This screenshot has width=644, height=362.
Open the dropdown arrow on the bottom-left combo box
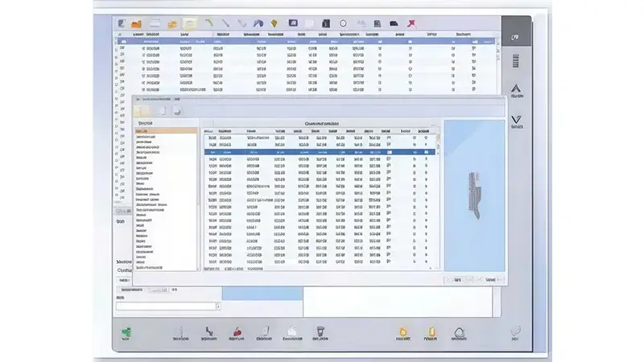[x=218, y=306]
